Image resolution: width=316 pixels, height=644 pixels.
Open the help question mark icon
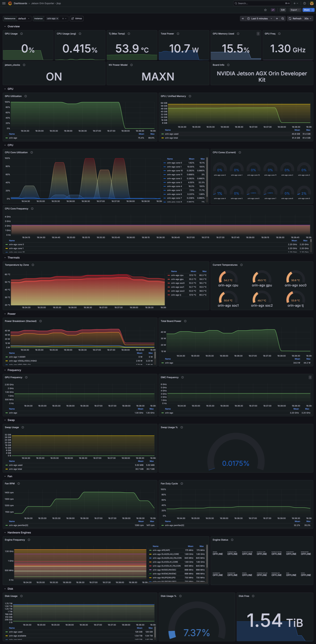pyautogui.click(x=305, y=3)
